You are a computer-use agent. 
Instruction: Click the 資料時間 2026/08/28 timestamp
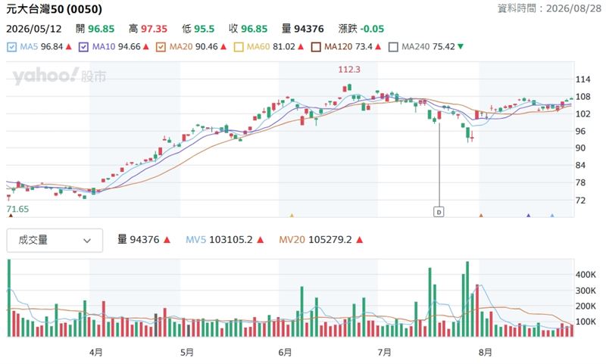point(549,8)
